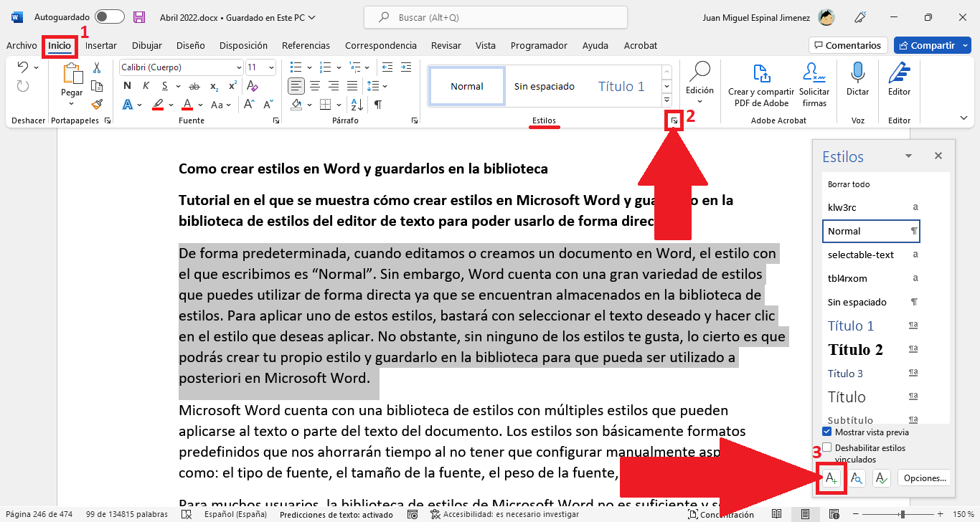The width and height of the screenshot is (980, 522).
Task: Apply superscript formatting
Action: pyautogui.click(x=232, y=86)
